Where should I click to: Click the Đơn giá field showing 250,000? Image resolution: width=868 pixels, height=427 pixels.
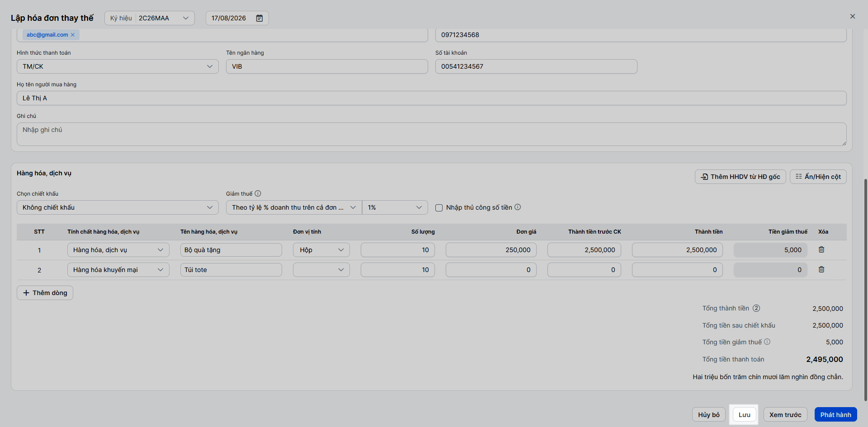(x=491, y=250)
